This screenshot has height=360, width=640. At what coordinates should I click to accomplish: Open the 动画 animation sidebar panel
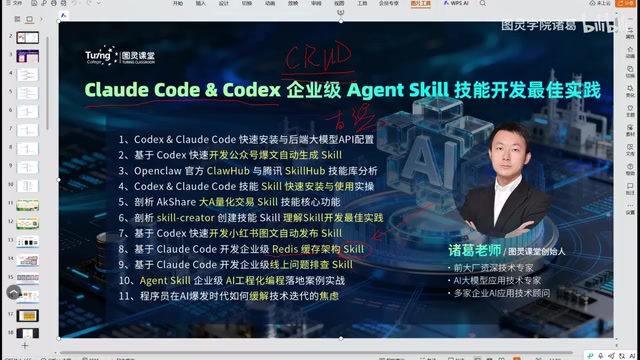pyautogui.click(x=630, y=52)
